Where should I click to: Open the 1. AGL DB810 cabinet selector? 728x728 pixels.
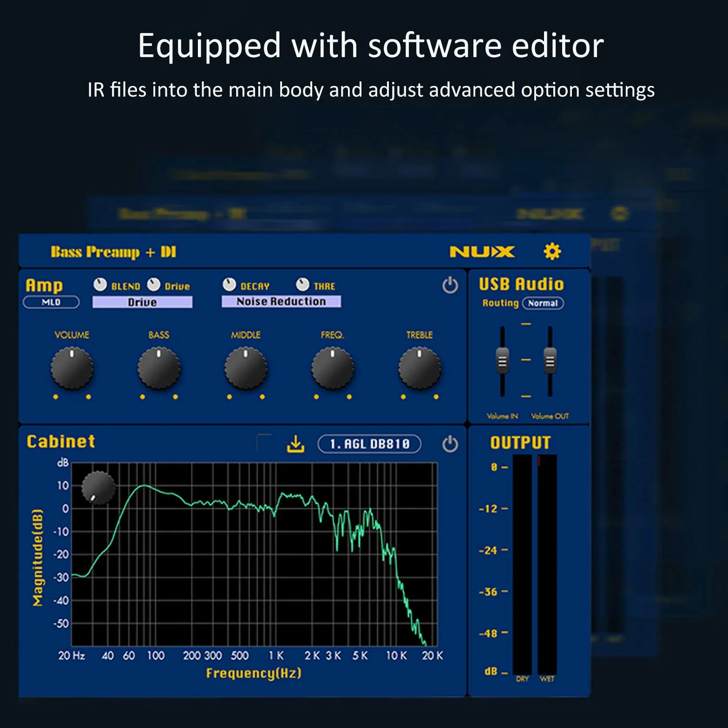[x=369, y=444]
